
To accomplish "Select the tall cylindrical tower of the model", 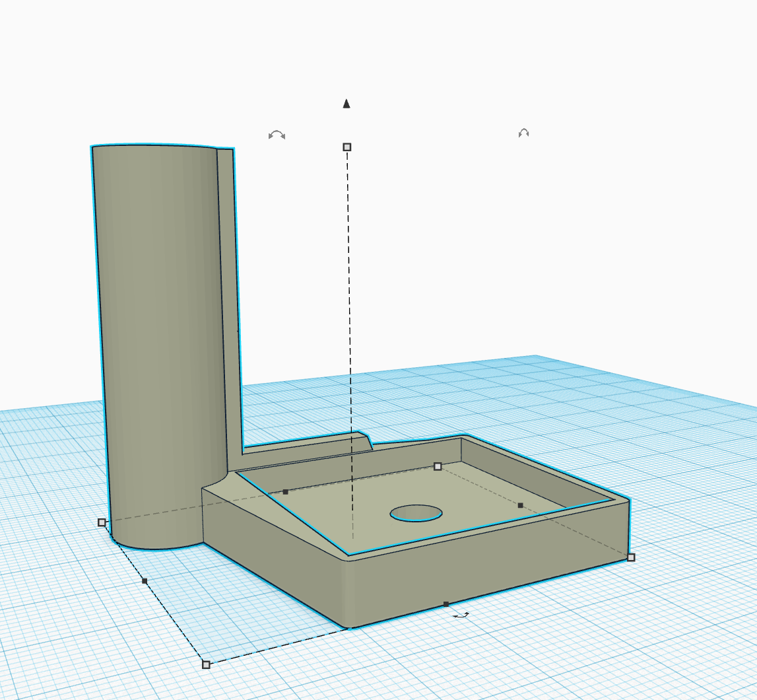I will [x=158, y=297].
